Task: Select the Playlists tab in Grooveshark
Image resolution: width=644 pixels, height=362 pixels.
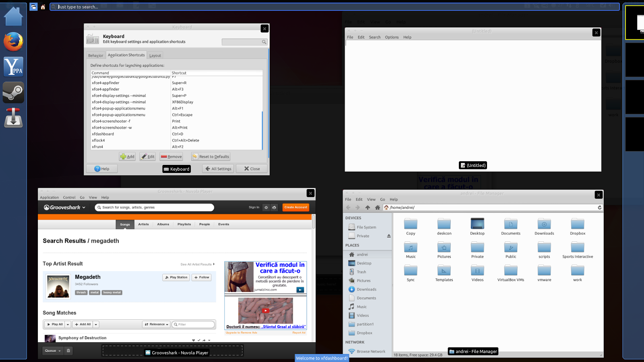Action: click(x=184, y=224)
